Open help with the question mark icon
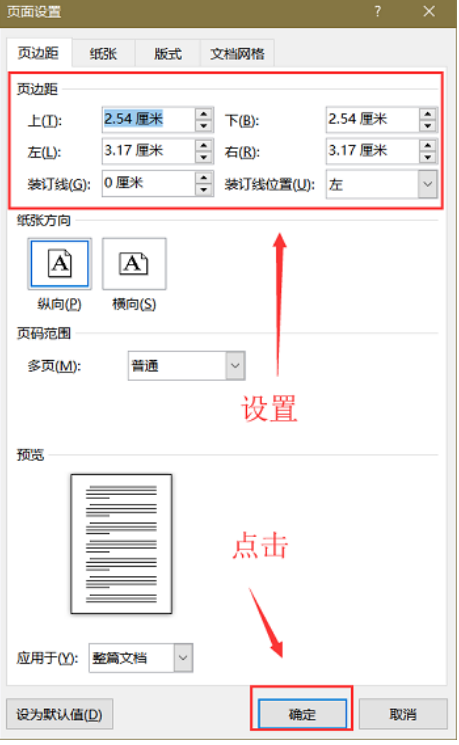 click(x=378, y=11)
